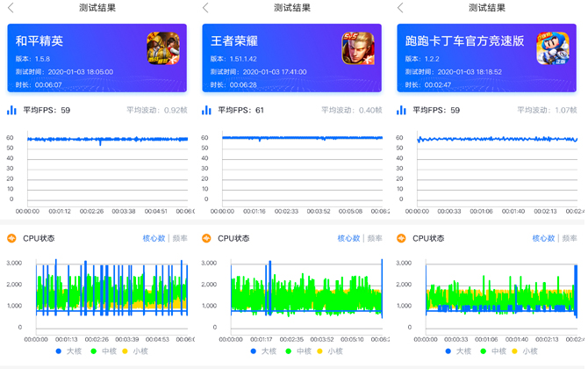Click 平均FPS: 59 in 和平精英 panel

[x=47, y=111]
